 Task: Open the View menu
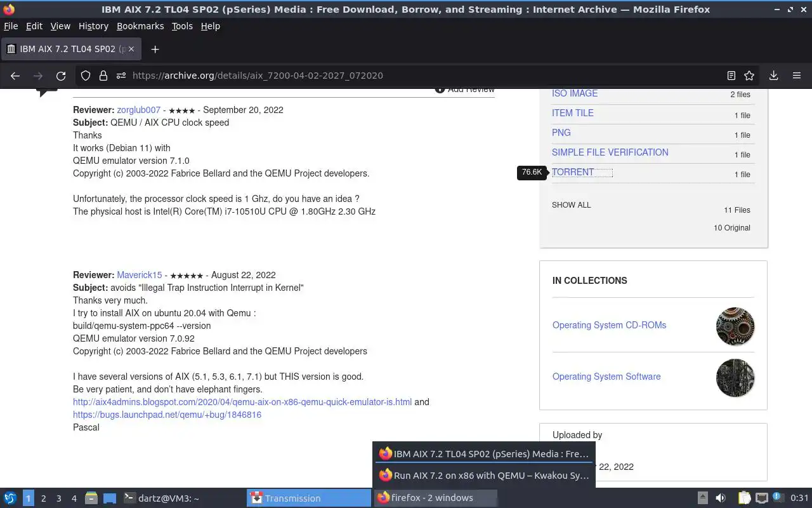pos(60,26)
